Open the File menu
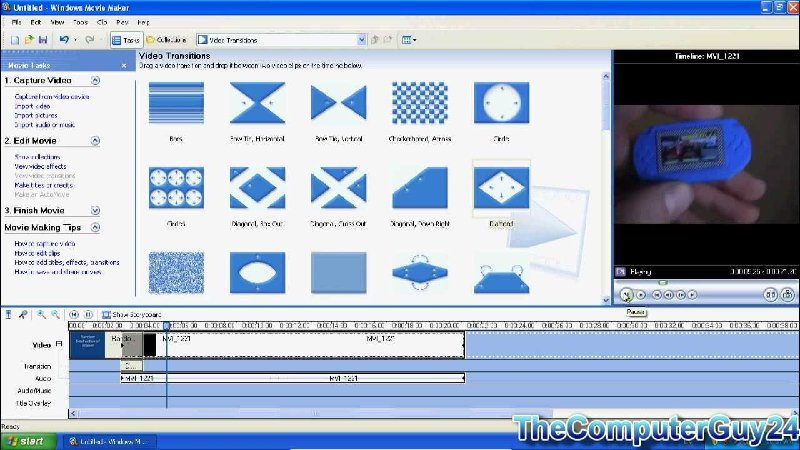 tap(16, 22)
